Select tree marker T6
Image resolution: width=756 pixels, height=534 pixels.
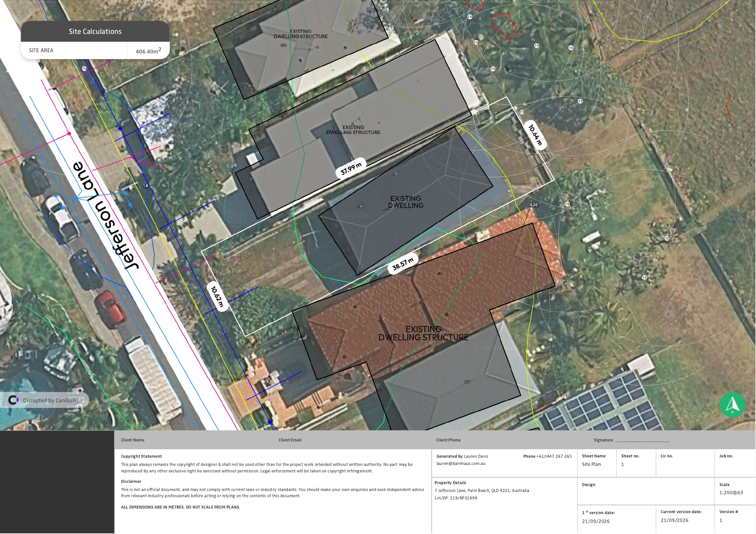click(x=571, y=48)
